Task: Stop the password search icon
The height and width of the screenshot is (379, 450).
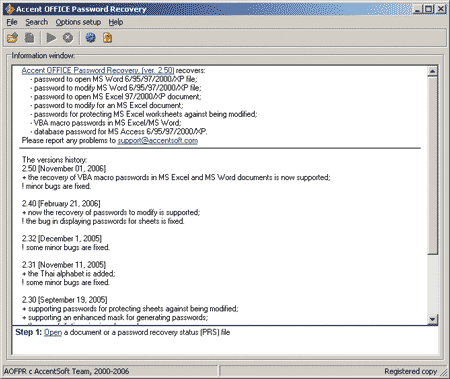Action: [68, 38]
